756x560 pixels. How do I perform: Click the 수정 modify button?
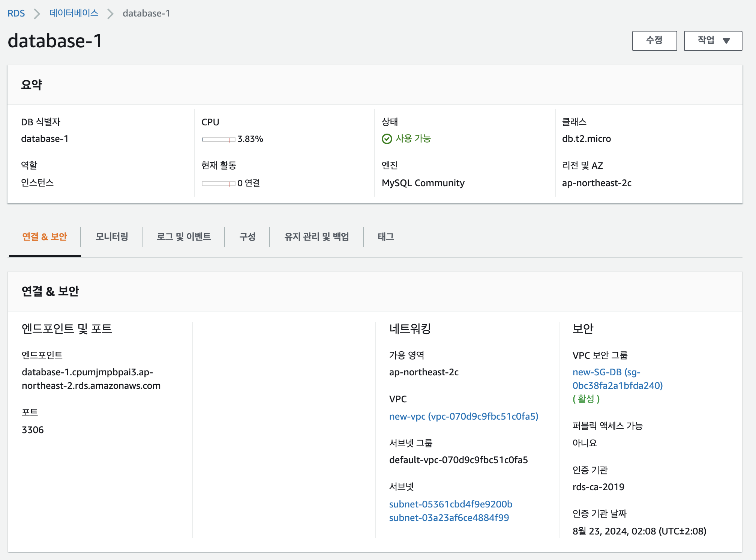654,41
